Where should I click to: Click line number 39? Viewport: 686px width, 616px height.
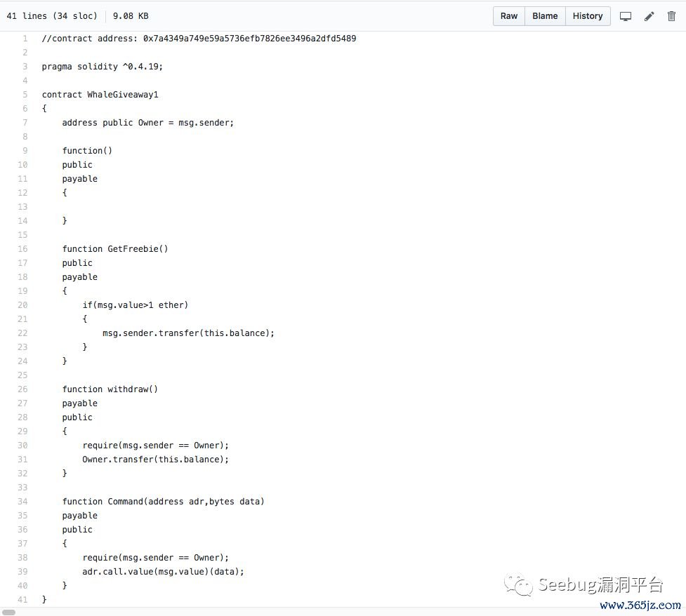pyautogui.click(x=23, y=572)
